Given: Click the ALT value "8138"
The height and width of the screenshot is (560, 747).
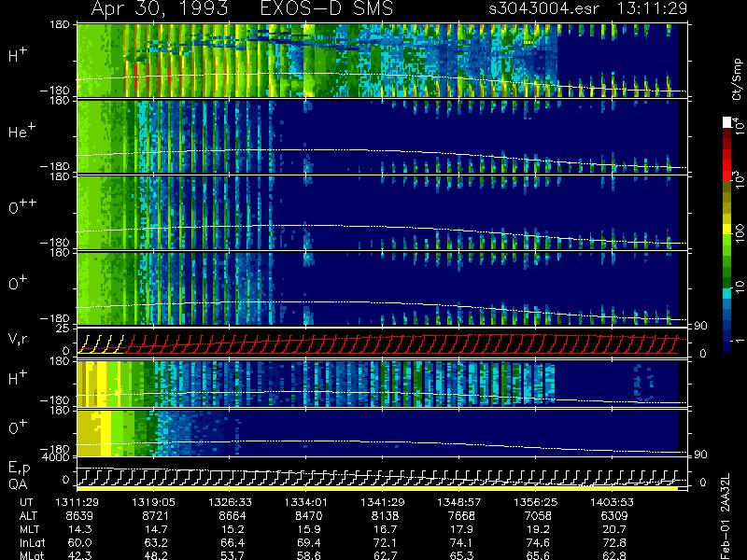Looking at the screenshot, I should (x=385, y=516).
